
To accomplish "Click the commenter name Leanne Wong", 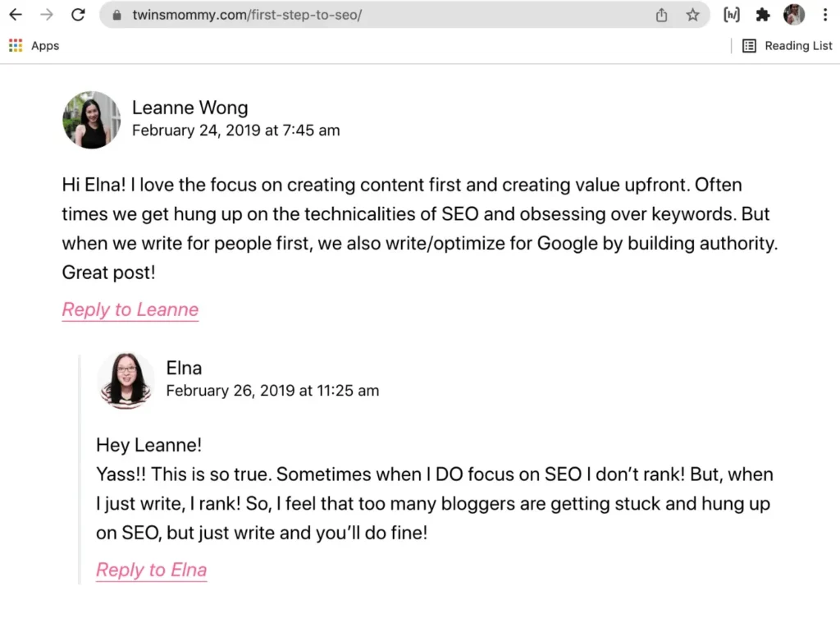I will (189, 108).
